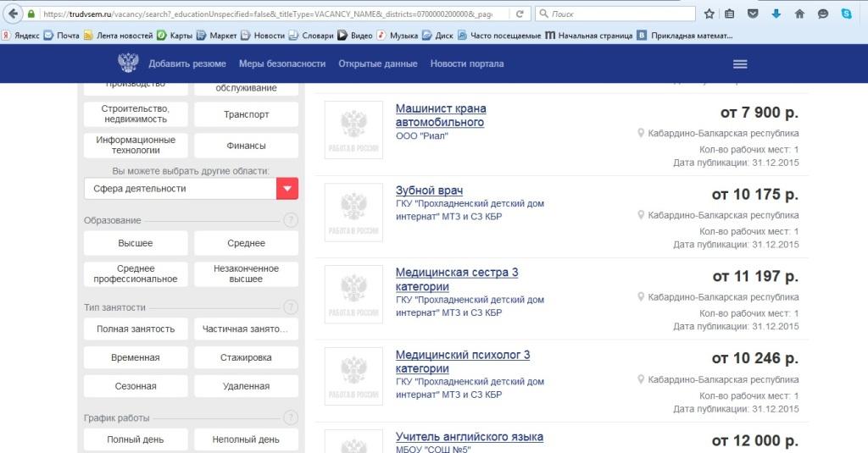Click the browser URL address field
Viewport: 868px width, 453px height.
pos(269,14)
